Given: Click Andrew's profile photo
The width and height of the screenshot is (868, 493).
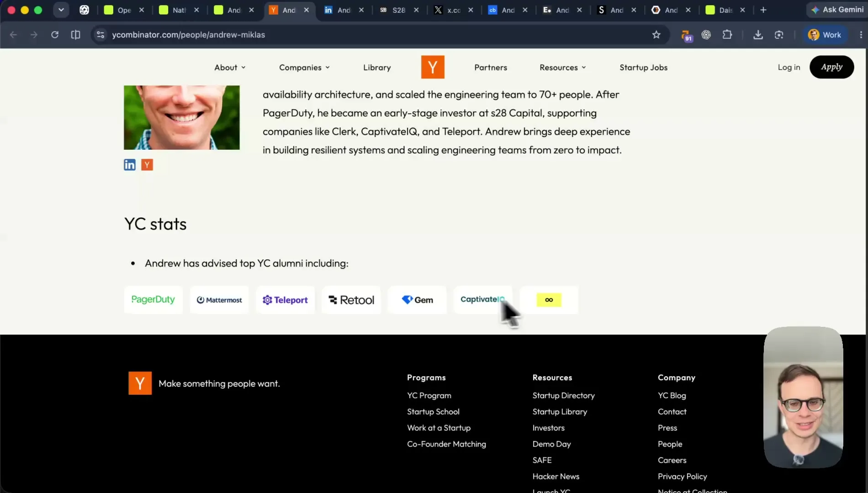Looking at the screenshot, I should point(182,117).
